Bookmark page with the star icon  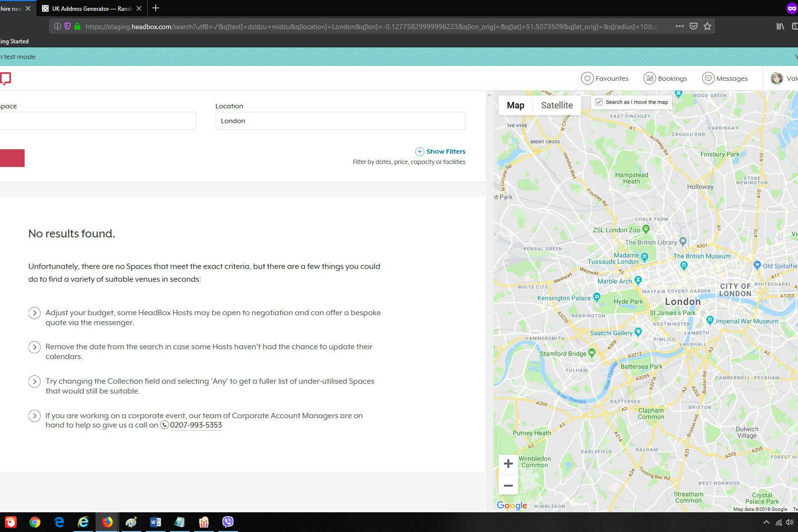[x=707, y=27]
